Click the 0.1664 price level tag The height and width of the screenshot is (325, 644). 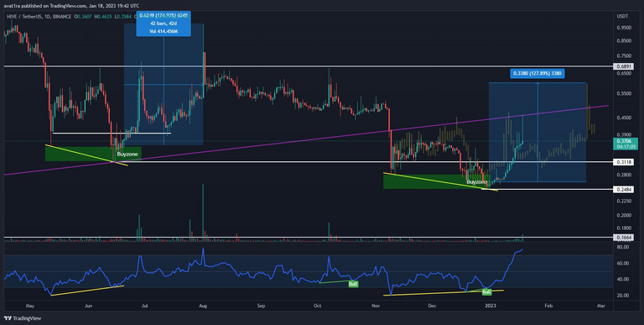pos(624,238)
